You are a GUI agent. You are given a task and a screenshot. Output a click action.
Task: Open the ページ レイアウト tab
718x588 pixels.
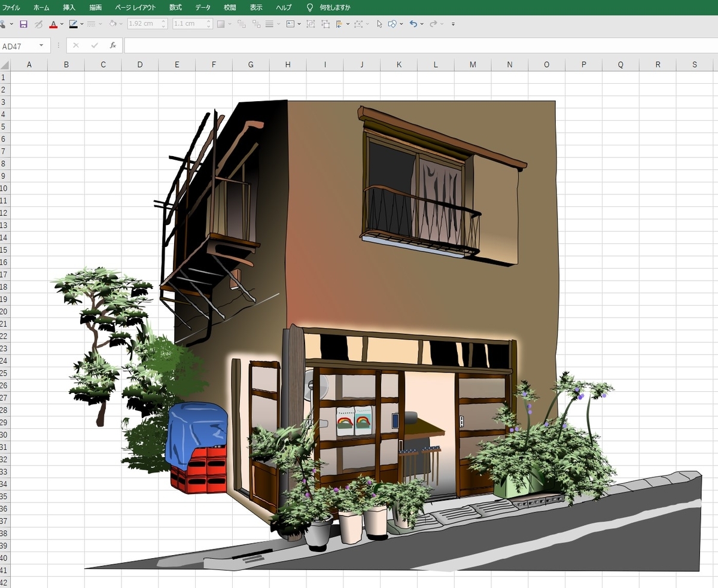(136, 8)
